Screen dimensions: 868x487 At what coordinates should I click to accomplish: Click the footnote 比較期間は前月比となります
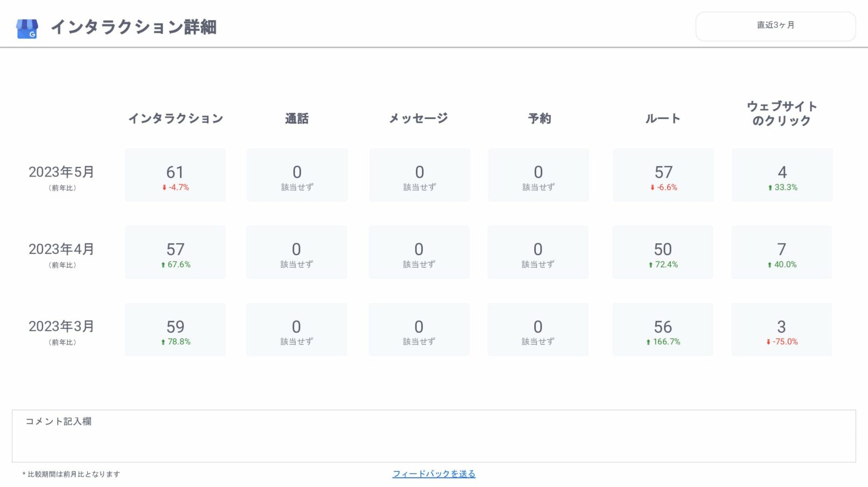[70, 474]
